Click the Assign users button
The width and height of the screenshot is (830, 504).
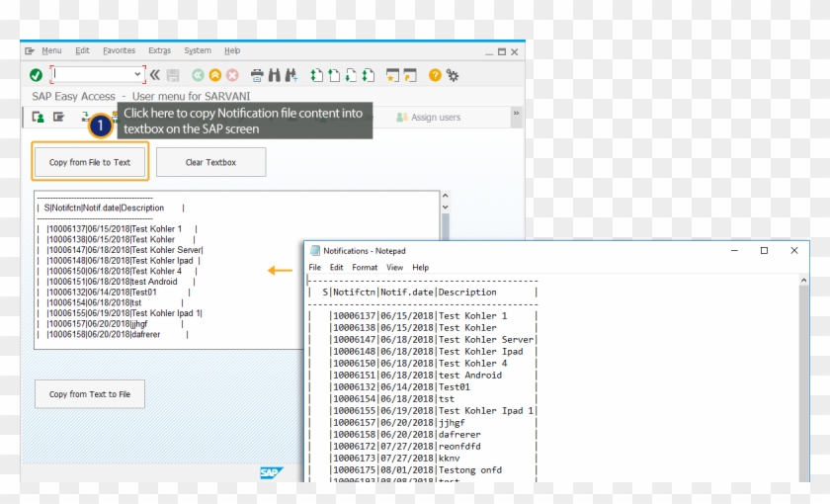(x=428, y=117)
